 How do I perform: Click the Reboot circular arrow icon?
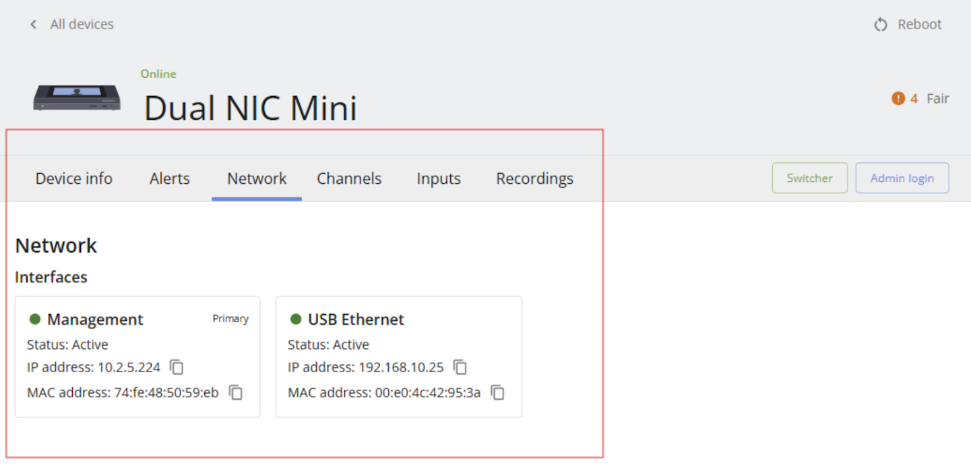(881, 25)
